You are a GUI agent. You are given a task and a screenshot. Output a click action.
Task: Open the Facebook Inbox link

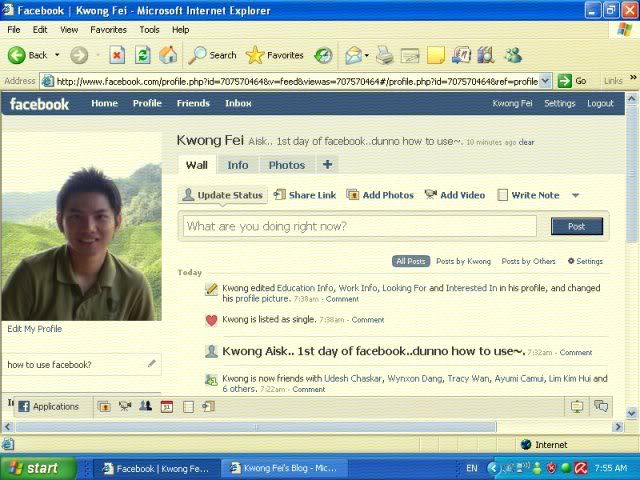[238, 103]
